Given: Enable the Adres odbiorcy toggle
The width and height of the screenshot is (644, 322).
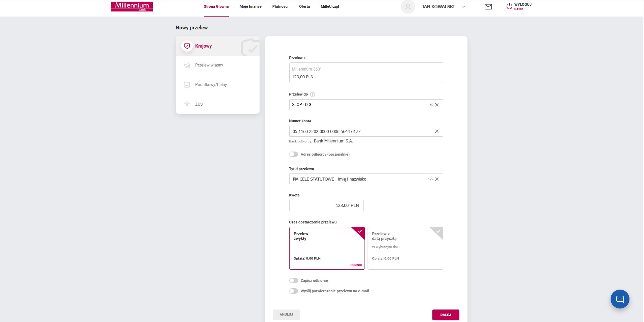Looking at the screenshot, I should pyautogui.click(x=294, y=154).
